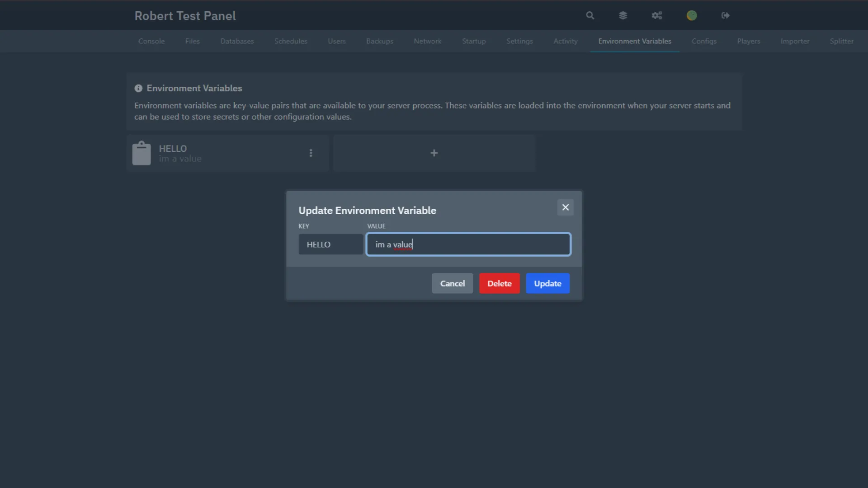868x488 pixels.
Task: Open the three-dot menu on HELLO variable
Action: (311, 153)
